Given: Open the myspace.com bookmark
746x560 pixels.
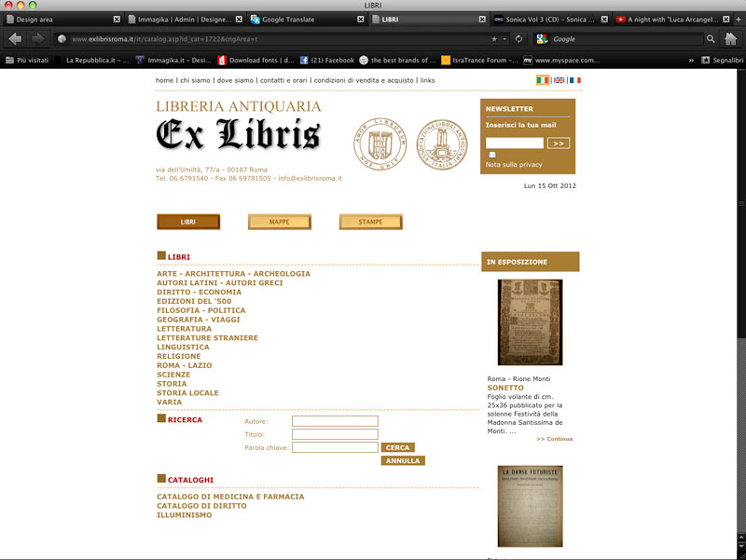Looking at the screenshot, I should 562,61.
